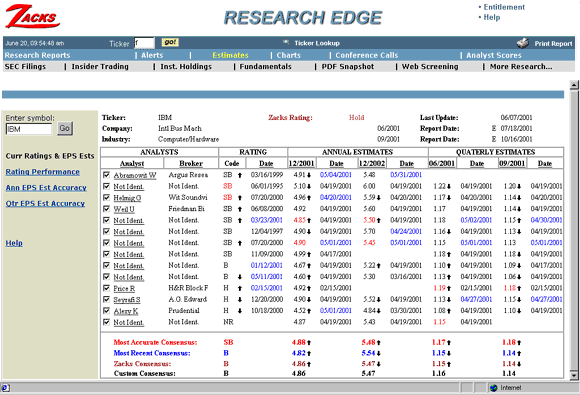
Task: Click the scrollbar down arrow
Action: pyautogui.click(x=574, y=375)
